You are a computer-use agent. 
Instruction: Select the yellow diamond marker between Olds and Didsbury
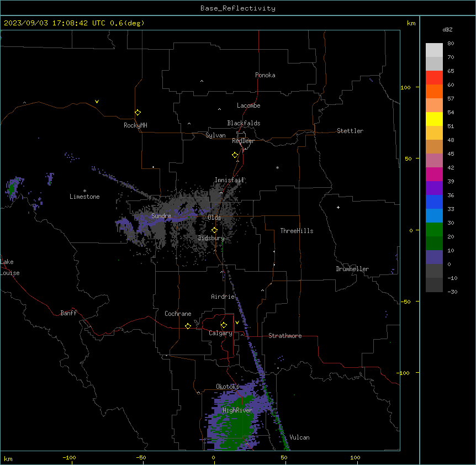[x=215, y=230]
